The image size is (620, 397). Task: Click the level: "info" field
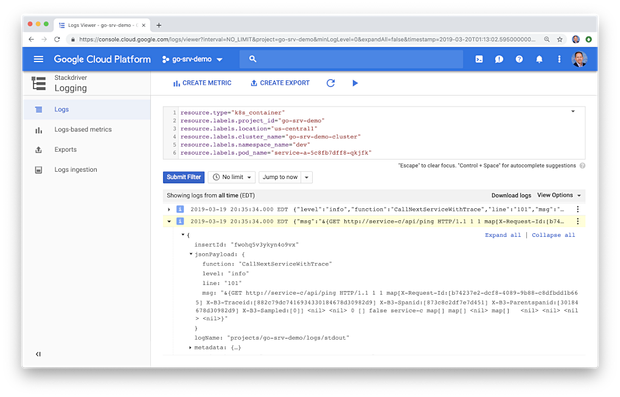225,274
